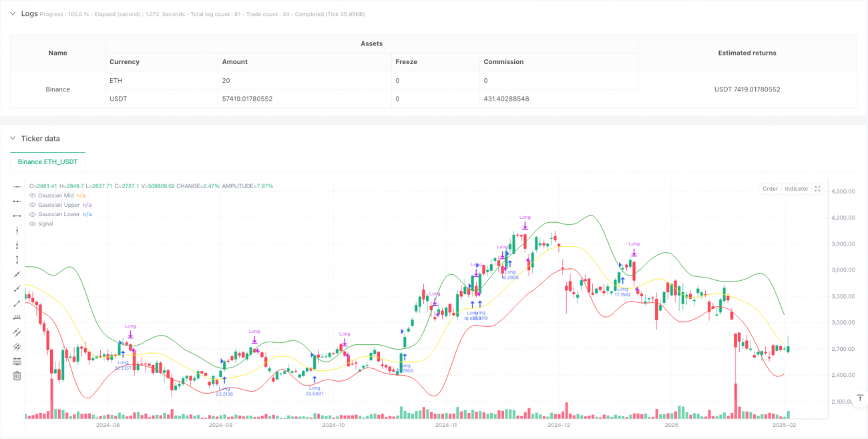Screen dimensions: 868x439
Task: Open the Indicator panel on the chart
Action: click(796, 188)
